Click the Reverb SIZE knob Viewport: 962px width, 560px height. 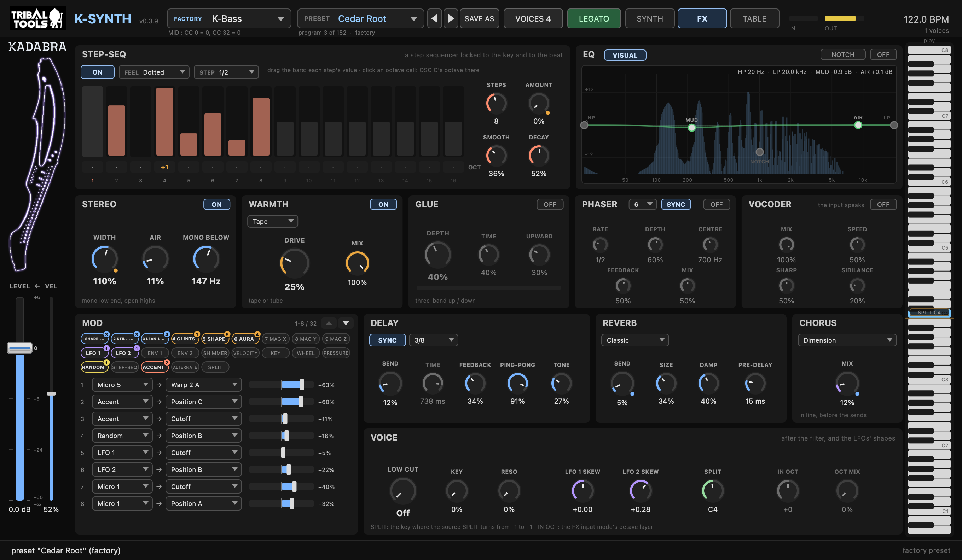(666, 383)
